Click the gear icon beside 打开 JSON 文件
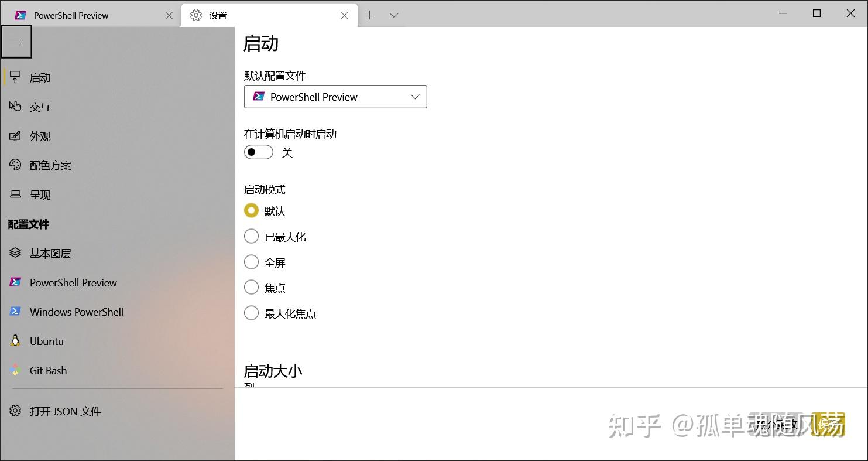The image size is (868, 461). coord(15,411)
